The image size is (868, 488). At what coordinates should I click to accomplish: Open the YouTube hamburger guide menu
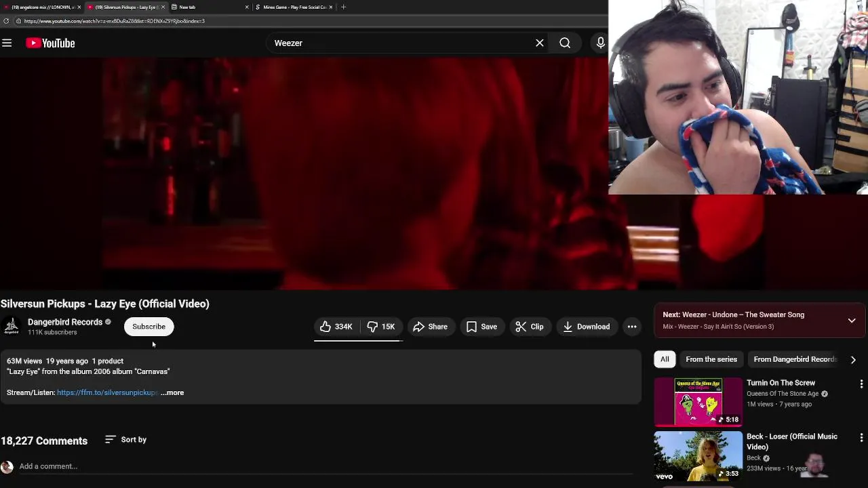pos(7,43)
